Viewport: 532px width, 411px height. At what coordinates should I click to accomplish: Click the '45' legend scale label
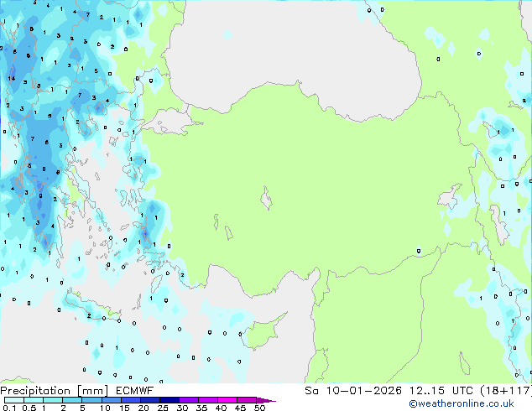(240, 408)
